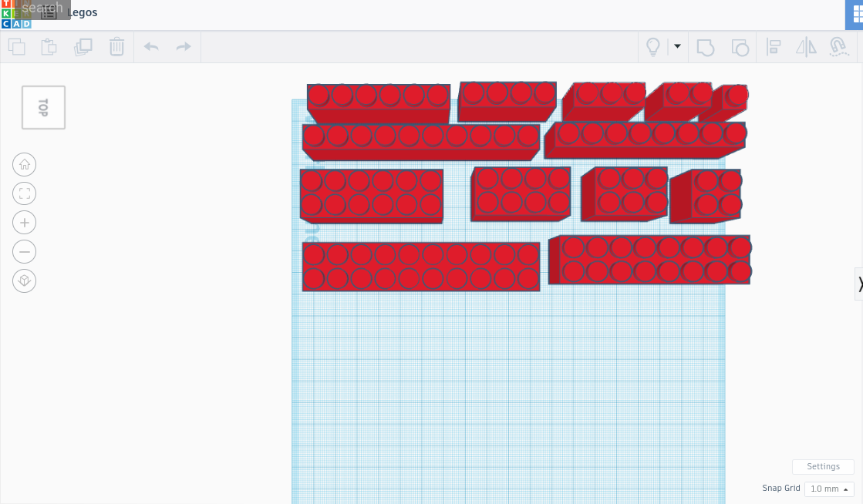Click the Copy icon in the toolbar
Screen dimensions: 863x504
point(17,47)
